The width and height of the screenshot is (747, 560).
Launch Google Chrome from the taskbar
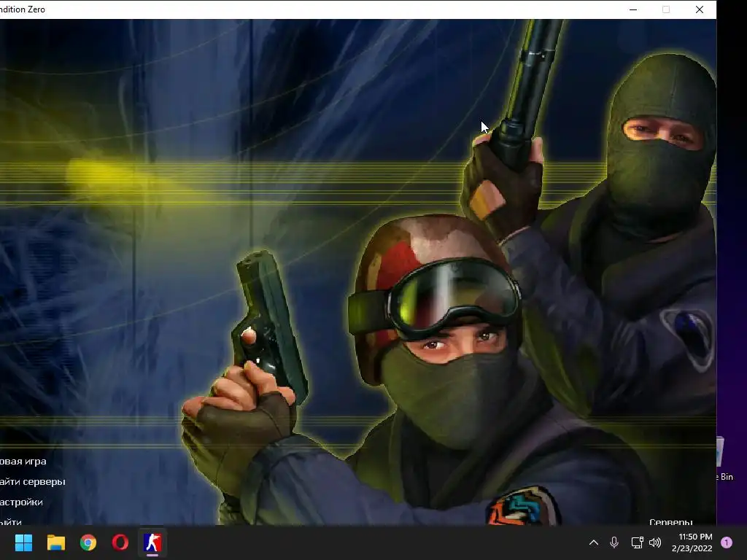(88, 542)
